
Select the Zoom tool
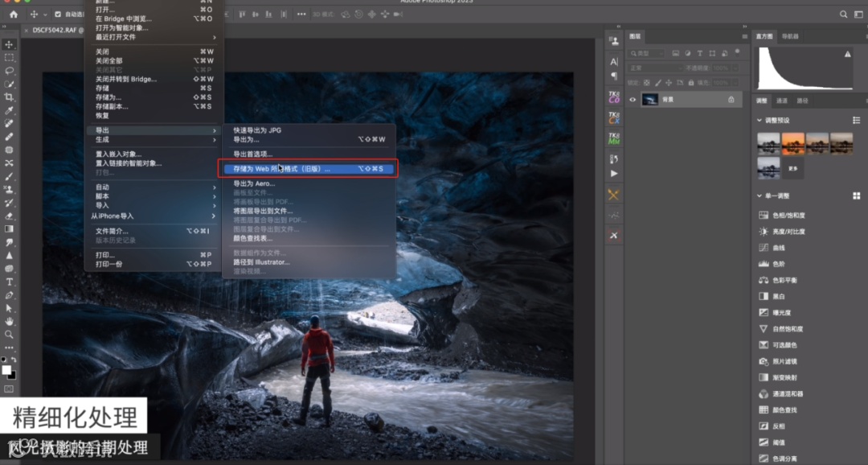[10, 335]
